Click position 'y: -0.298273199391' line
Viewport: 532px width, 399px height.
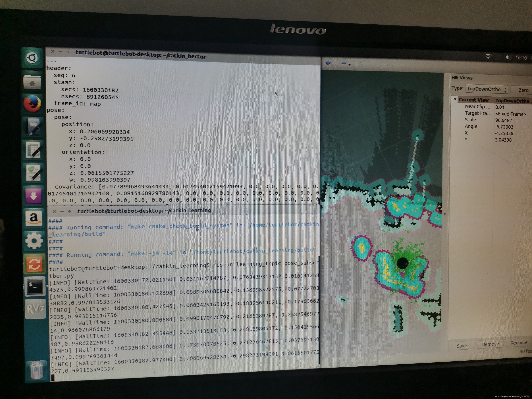point(101,139)
